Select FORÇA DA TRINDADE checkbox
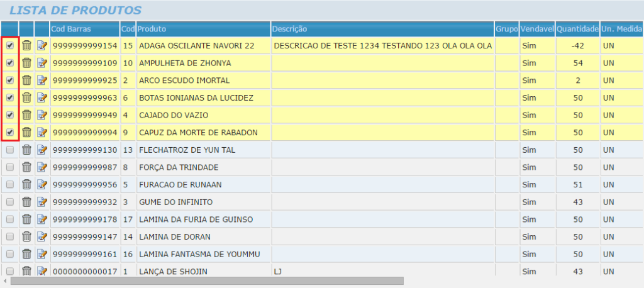This screenshot has width=644, height=288. click(x=10, y=167)
